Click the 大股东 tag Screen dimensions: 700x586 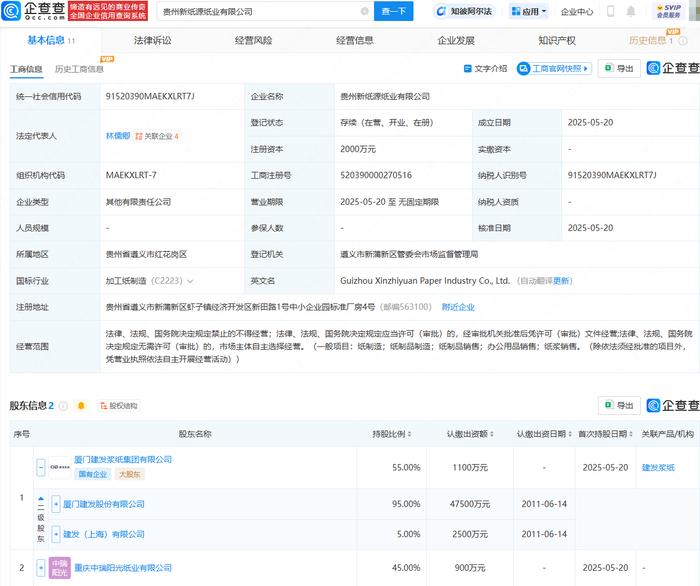tap(129, 474)
